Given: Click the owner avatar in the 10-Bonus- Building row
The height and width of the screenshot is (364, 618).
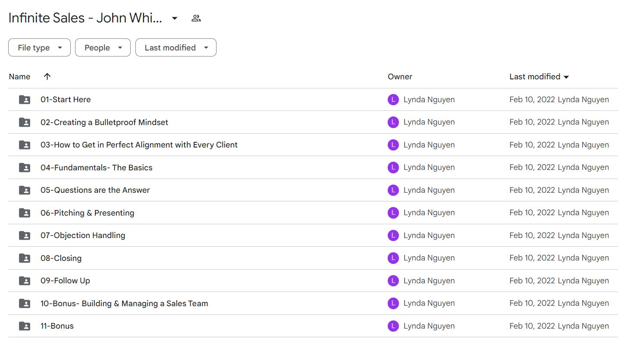Looking at the screenshot, I should point(393,303).
